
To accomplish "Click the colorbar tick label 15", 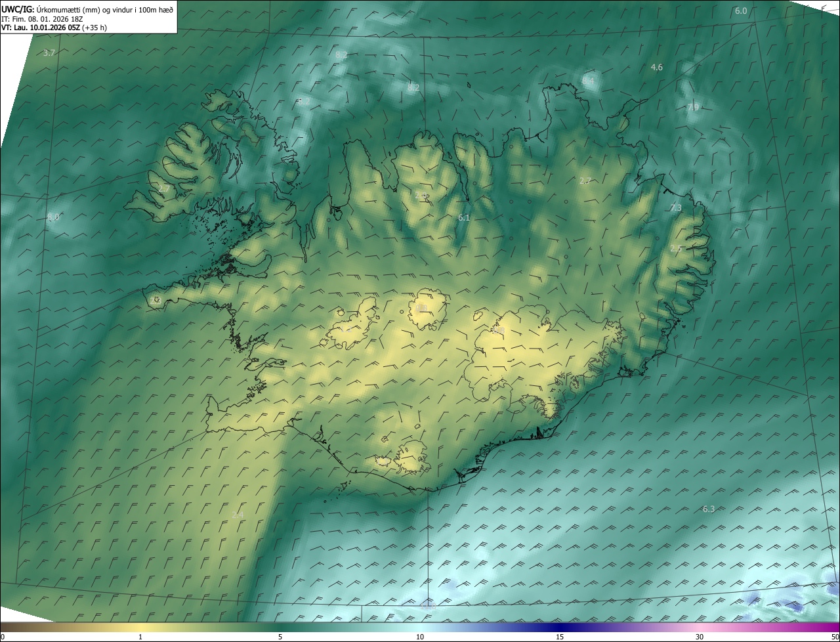I will click(x=560, y=637).
